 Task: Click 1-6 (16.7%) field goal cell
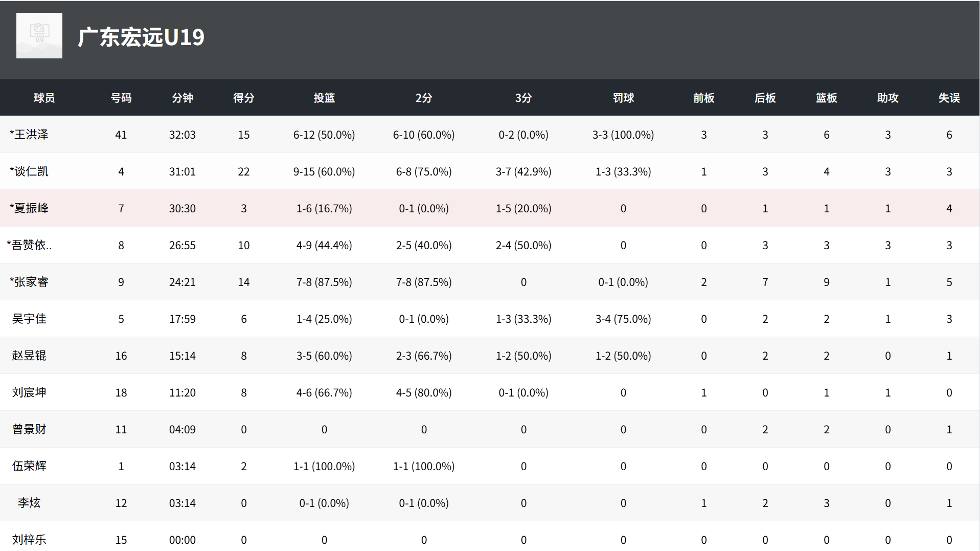pos(324,208)
